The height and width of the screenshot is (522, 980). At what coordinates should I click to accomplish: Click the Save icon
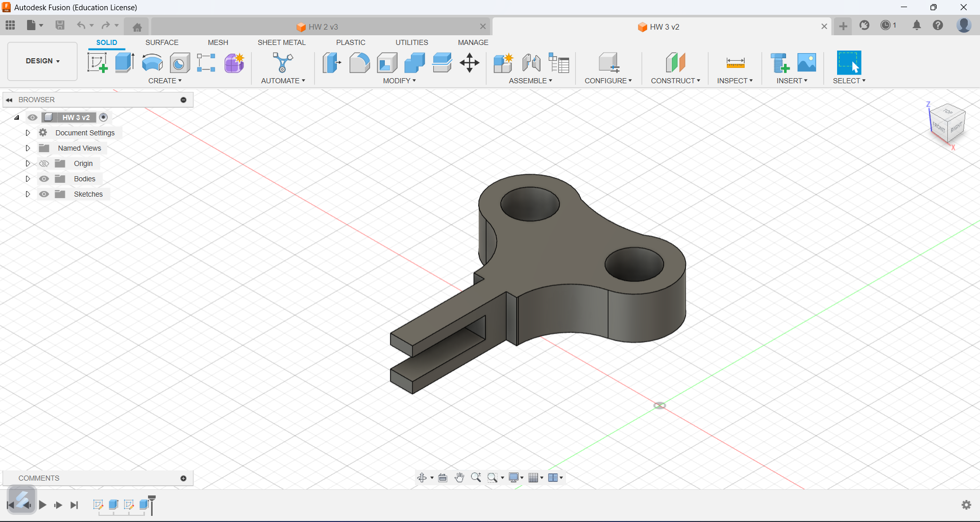[x=60, y=25]
